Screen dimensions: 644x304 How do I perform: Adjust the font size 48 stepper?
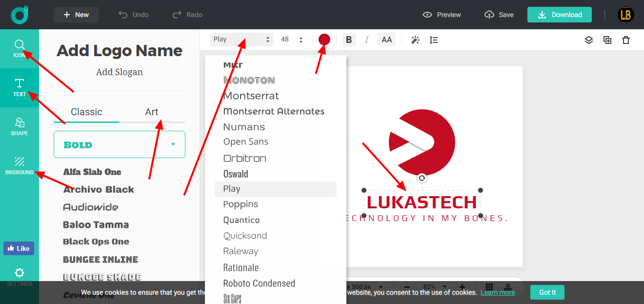click(301, 40)
